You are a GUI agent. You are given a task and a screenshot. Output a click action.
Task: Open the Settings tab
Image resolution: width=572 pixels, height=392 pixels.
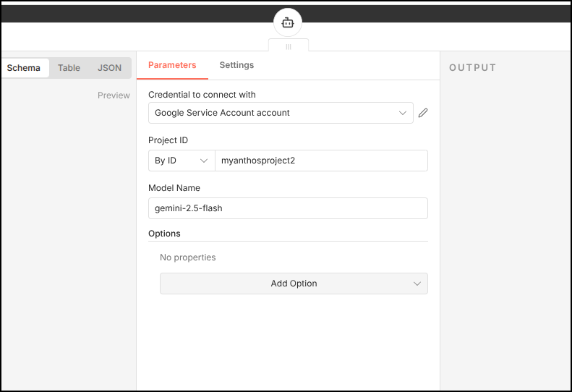[236, 65]
